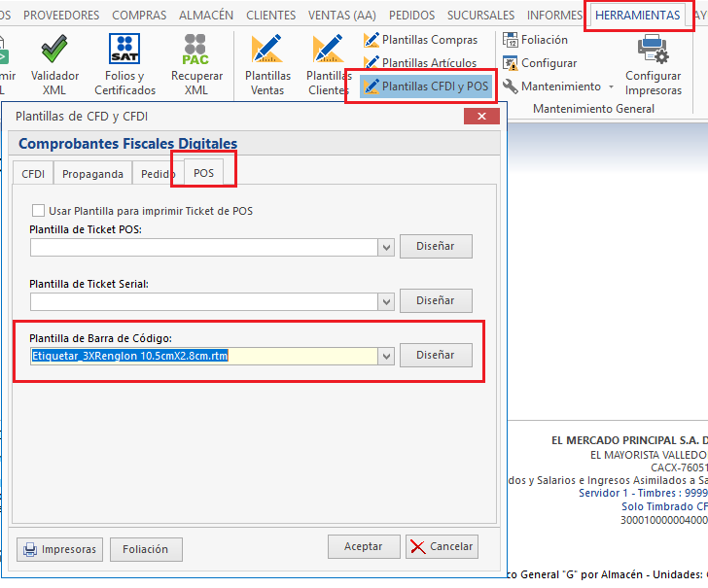Open Configurar Impresoras printer settings

653,64
